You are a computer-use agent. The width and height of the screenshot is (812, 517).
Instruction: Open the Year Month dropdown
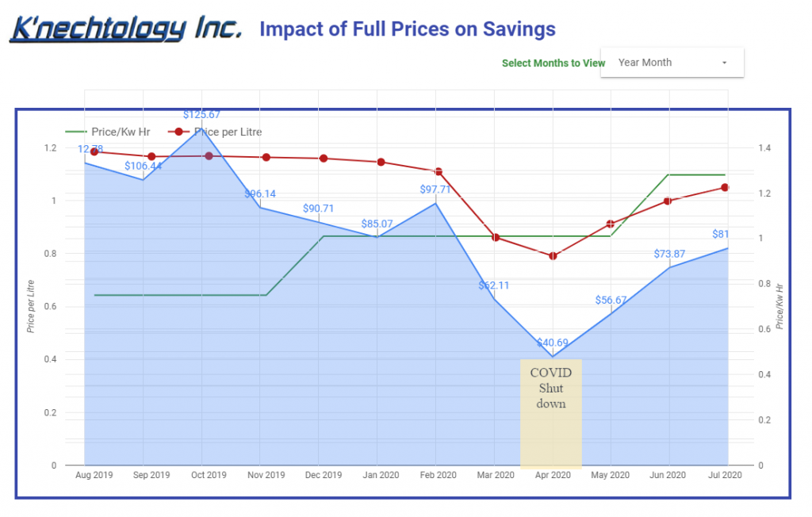(x=672, y=63)
